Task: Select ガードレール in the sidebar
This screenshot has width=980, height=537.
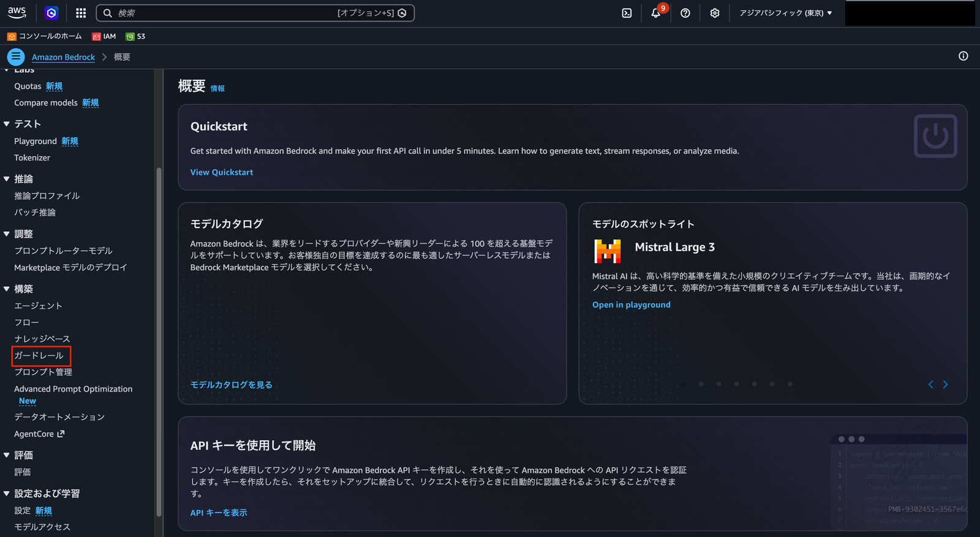Action: click(x=39, y=356)
